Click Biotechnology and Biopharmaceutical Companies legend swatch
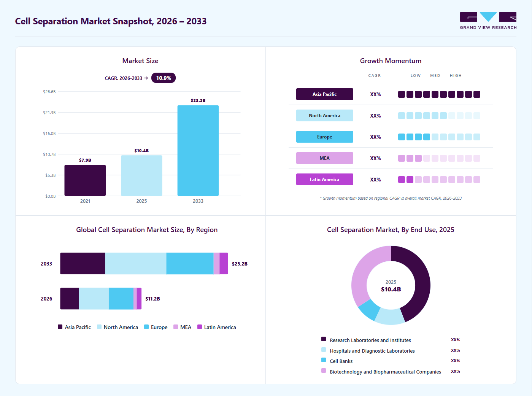The height and width of the screenshot is (396, 532). point(324,371)
